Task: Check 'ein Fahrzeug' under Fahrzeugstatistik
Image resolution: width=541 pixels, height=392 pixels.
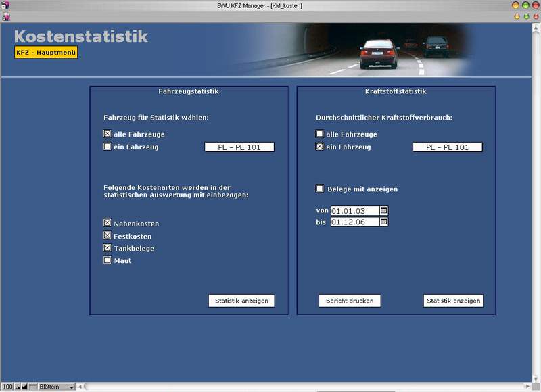Action: click(x=108, y=147)
